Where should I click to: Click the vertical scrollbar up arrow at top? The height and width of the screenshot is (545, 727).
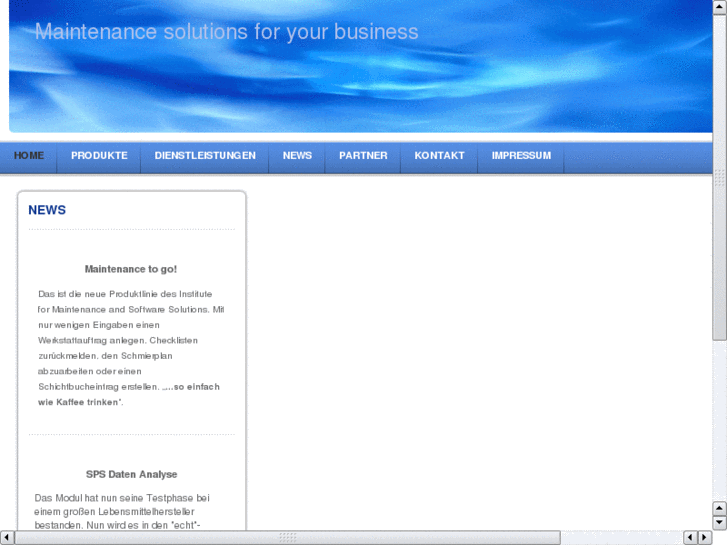[x=720, y=7]
